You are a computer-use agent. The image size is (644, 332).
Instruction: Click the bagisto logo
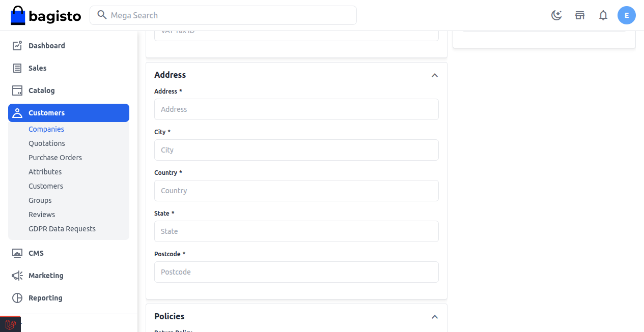pyautogui.click(x=45, y=15)
